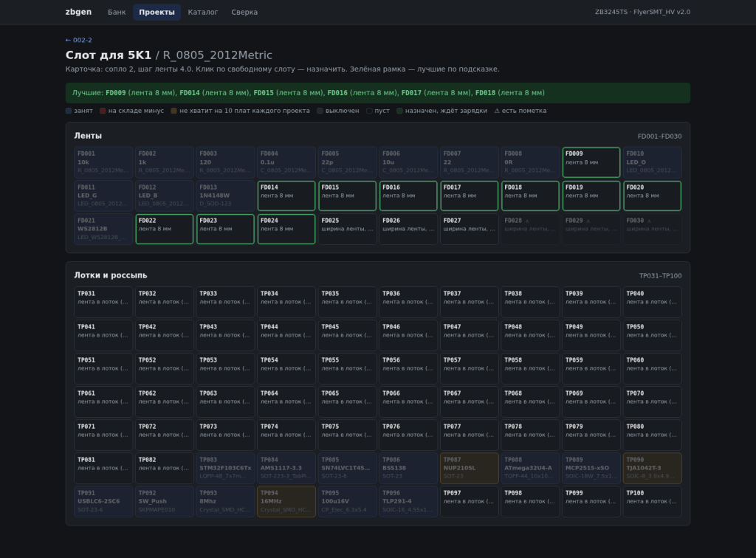
Task: Go to the Сверка tab
Action: pos(244,12)
